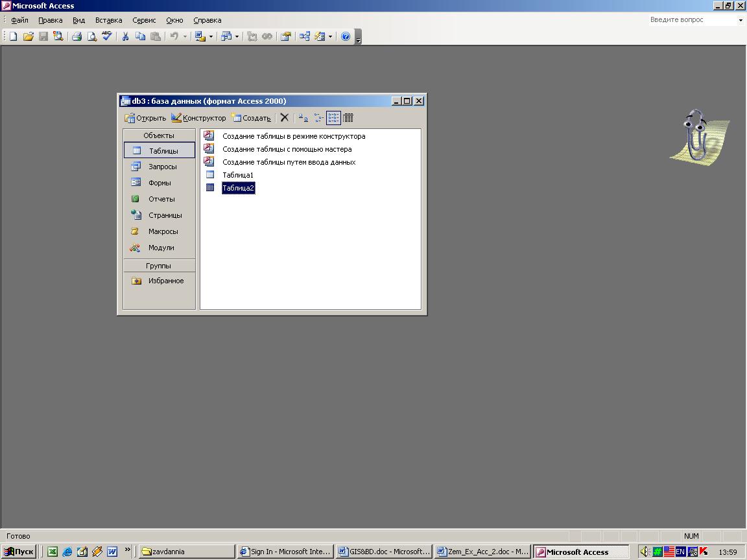Select Макросы in Objects panel
The height and width of the screenshot is (560, 747).
159,231
